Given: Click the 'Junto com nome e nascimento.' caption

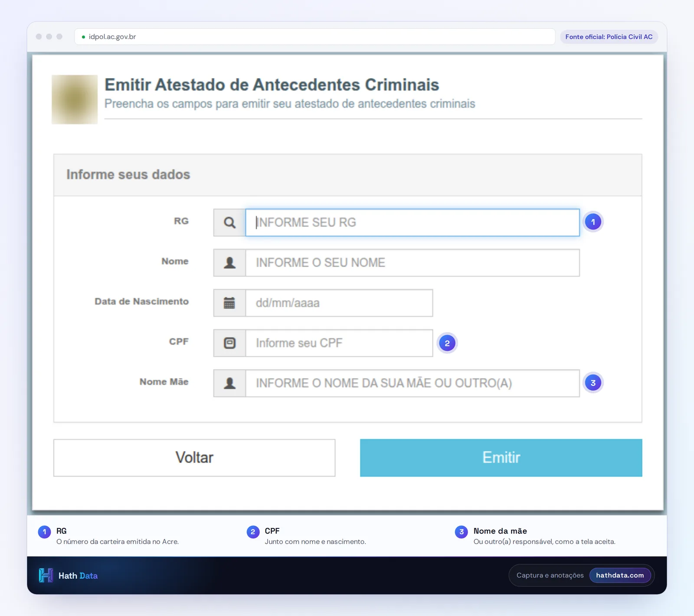Looking at the screenshot, I should click(x=315, y=542).
